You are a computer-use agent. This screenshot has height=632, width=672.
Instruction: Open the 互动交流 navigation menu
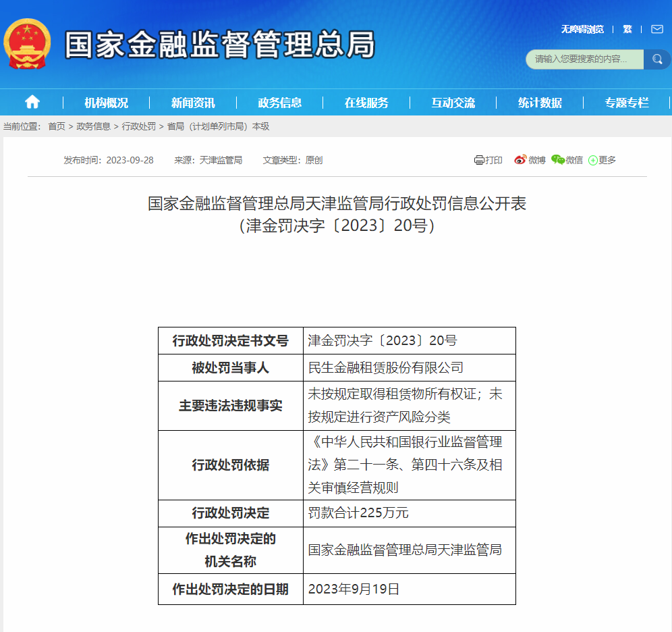tap(453, 103)
